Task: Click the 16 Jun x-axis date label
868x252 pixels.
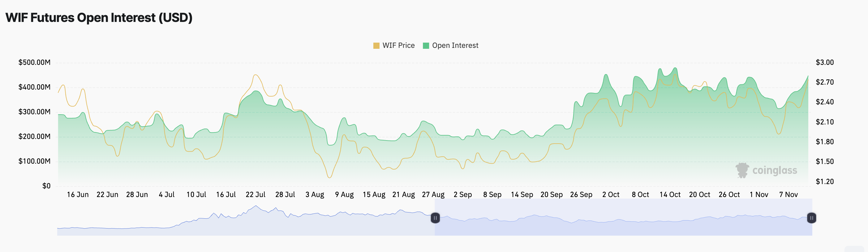Action: click(x=78, y=195)
